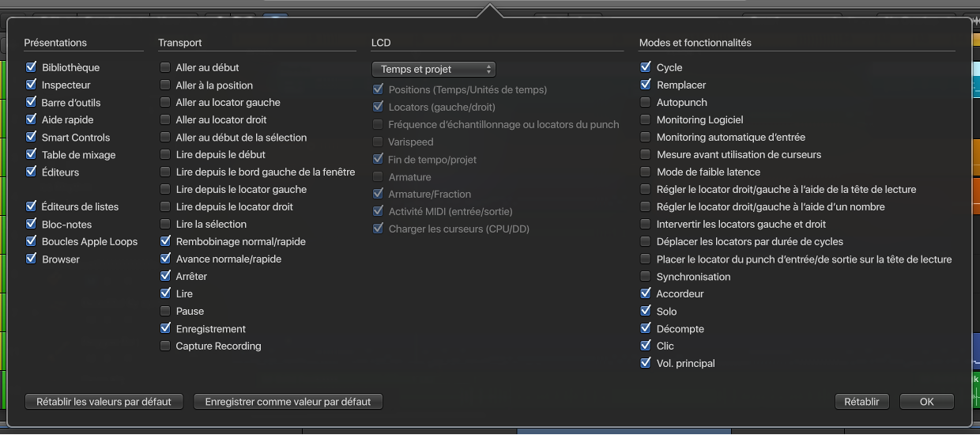This screenshot has width=980, height=435.
Task: Toggle the Smart Controls checkbox
Action: pos(32,138)
